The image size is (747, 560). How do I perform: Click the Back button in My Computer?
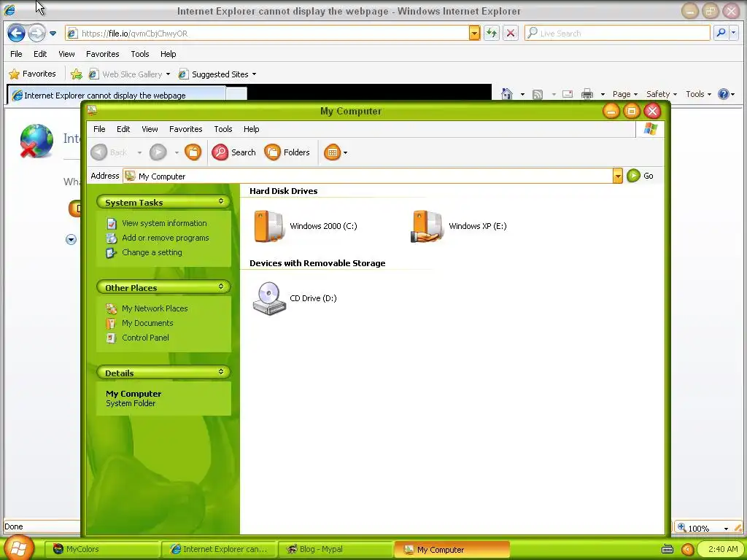coord(109,152)
